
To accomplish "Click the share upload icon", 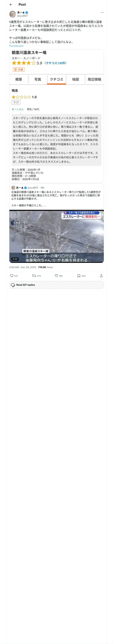I will tap(101, 276).
